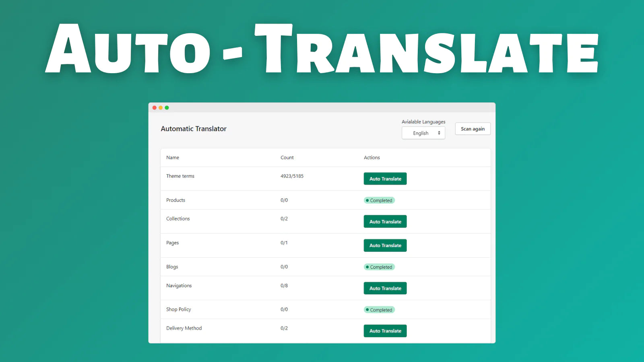Click the green status dot on Products Completed badge
This screenshot has height=362, width=644.
point(367,200)
